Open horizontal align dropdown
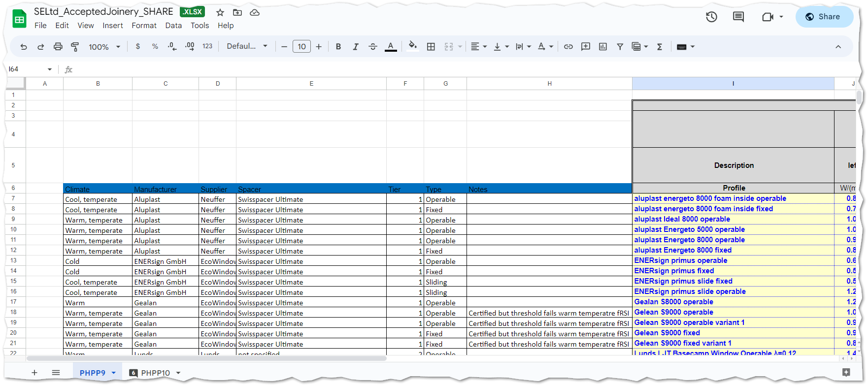This screenshot has height=386, width=868. click(479, 47)
